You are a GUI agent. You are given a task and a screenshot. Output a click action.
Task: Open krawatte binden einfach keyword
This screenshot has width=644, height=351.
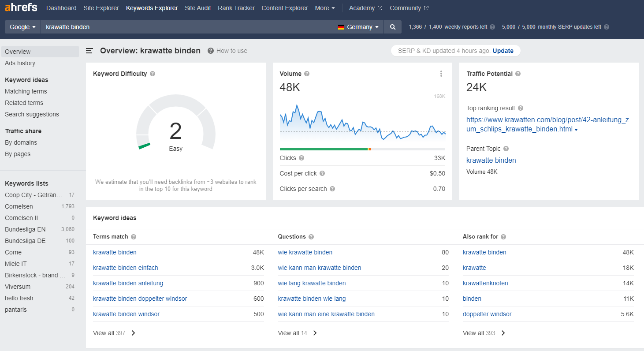pyautogui.click(x=126, y=268)
